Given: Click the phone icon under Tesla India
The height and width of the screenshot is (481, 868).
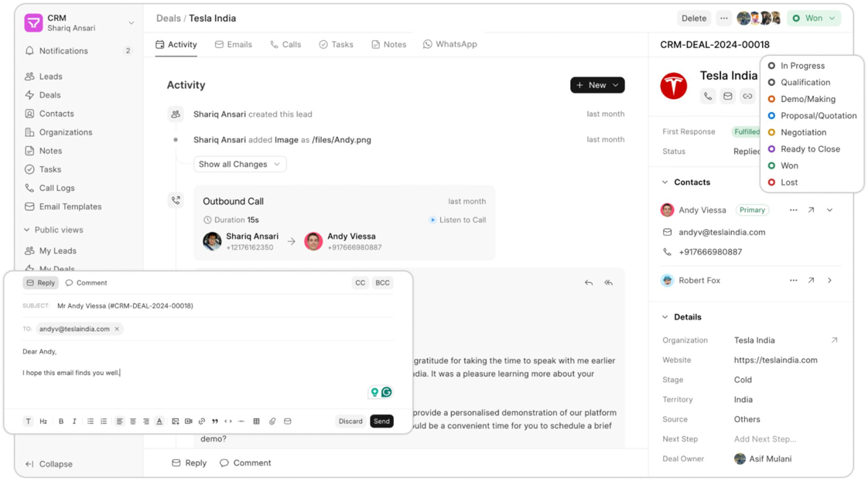Looking at the screenshot, I should pyautogui.click(x=708, y=97).
